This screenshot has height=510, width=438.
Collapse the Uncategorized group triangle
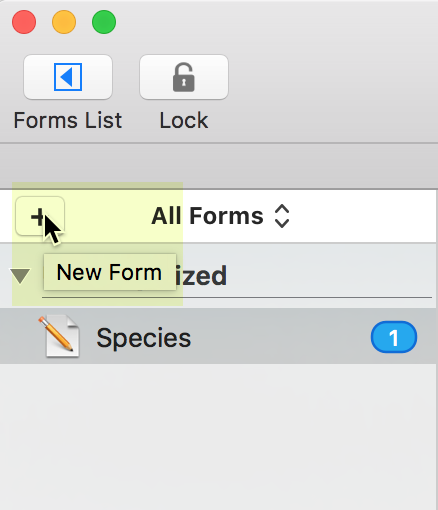tap(20, 276)
